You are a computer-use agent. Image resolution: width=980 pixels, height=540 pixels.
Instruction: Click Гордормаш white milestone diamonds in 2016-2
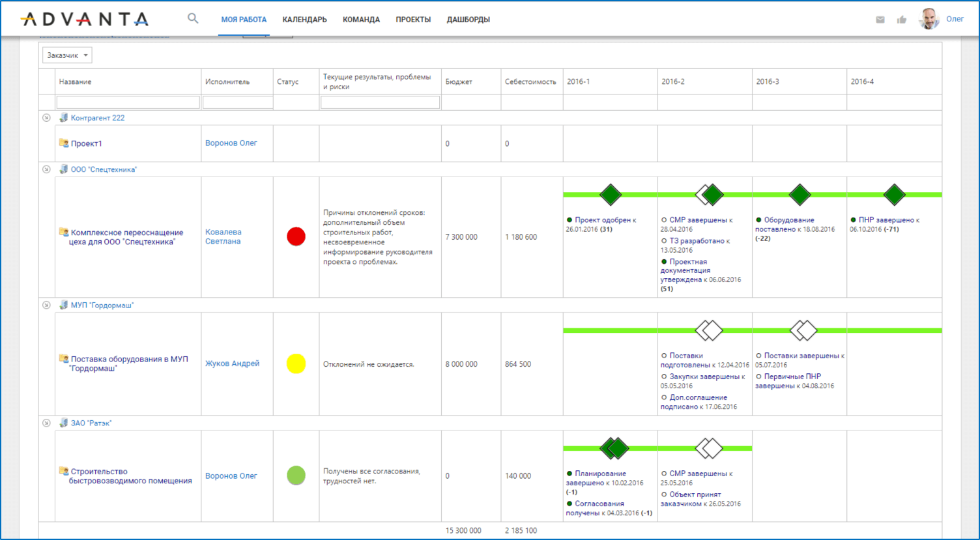click(709, 330)
